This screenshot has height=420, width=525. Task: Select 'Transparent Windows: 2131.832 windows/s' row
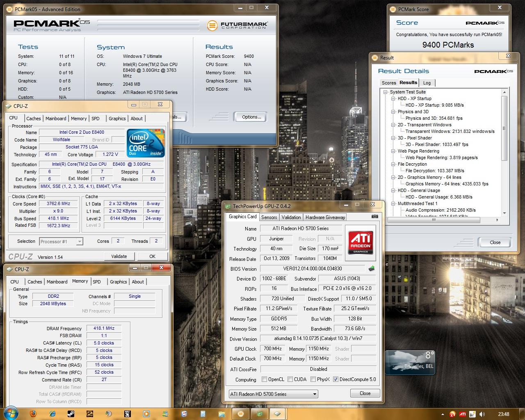click(450, 131)
